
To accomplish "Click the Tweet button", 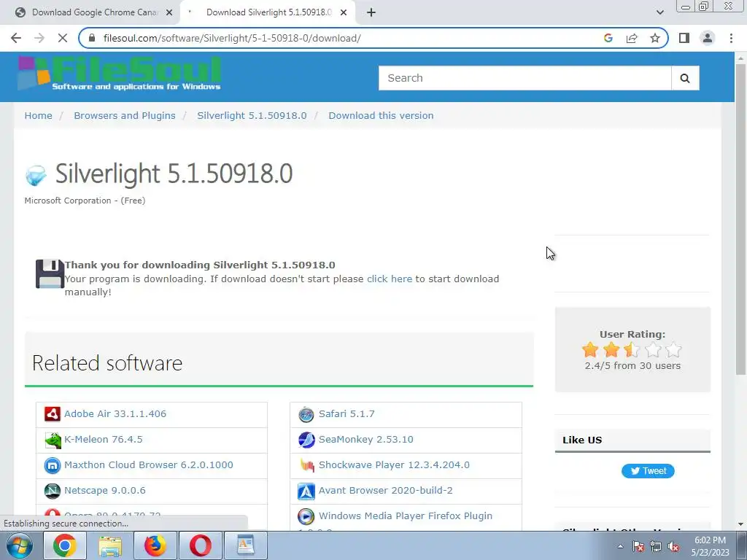I will point(648,471).
